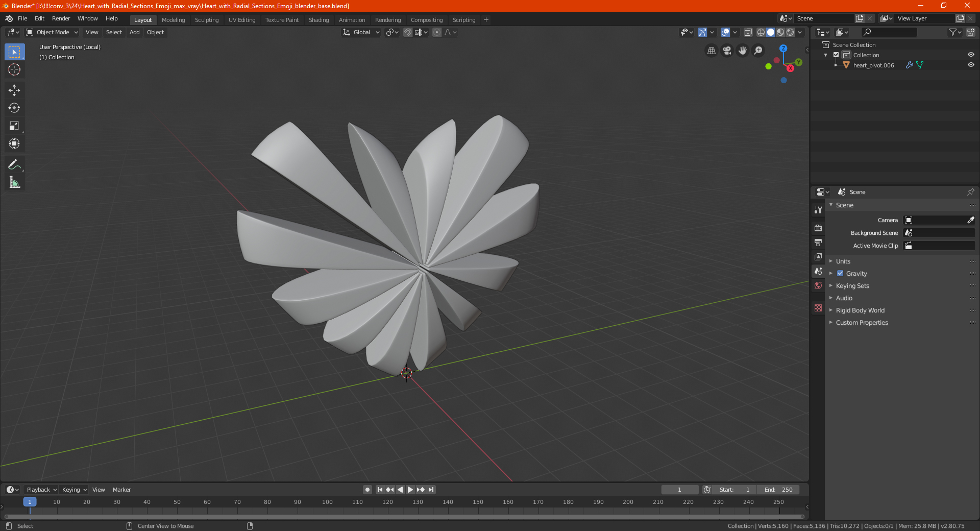Expand heart_pivot.006 in the outliner
The height and width of the screenshot is (531, 980).
(x=836, y=65)
